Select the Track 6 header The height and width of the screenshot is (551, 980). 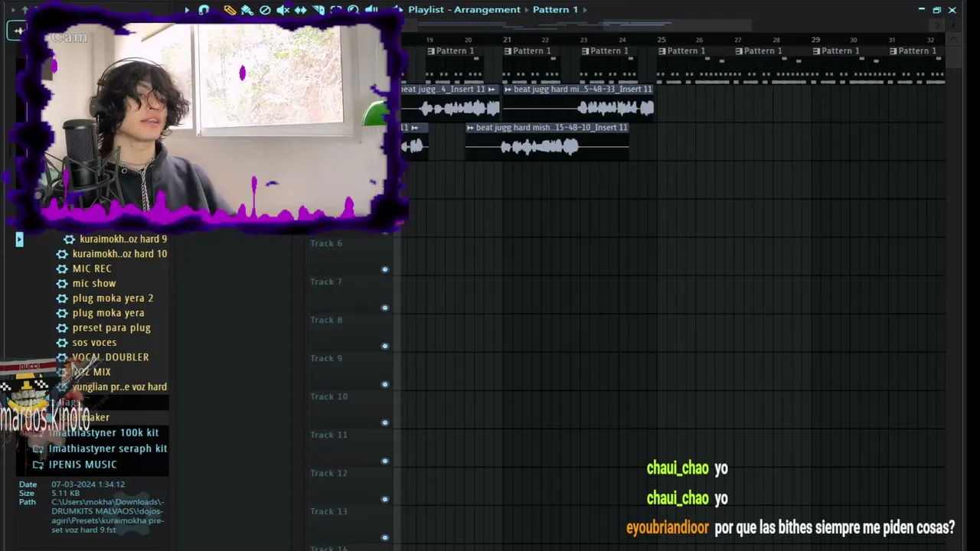[349, 255]
